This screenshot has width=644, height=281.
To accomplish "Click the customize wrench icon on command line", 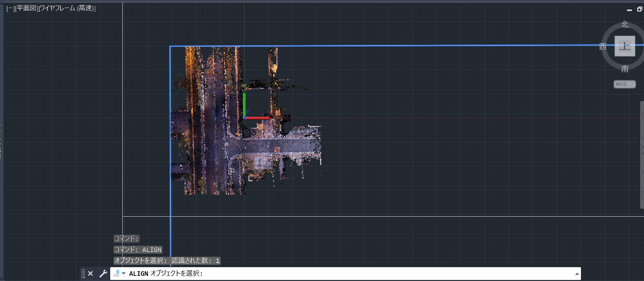I will tap(103, 274).
